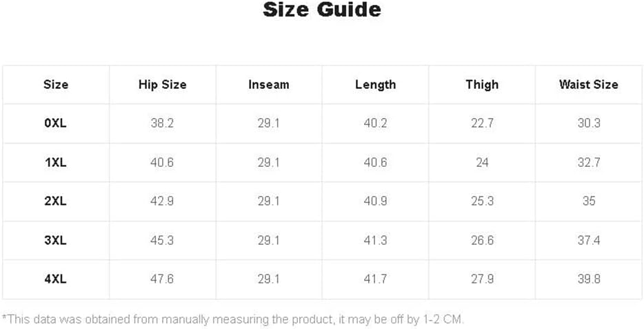Click the 4XL size row label

pyautogui.click(x=56, y=279)
